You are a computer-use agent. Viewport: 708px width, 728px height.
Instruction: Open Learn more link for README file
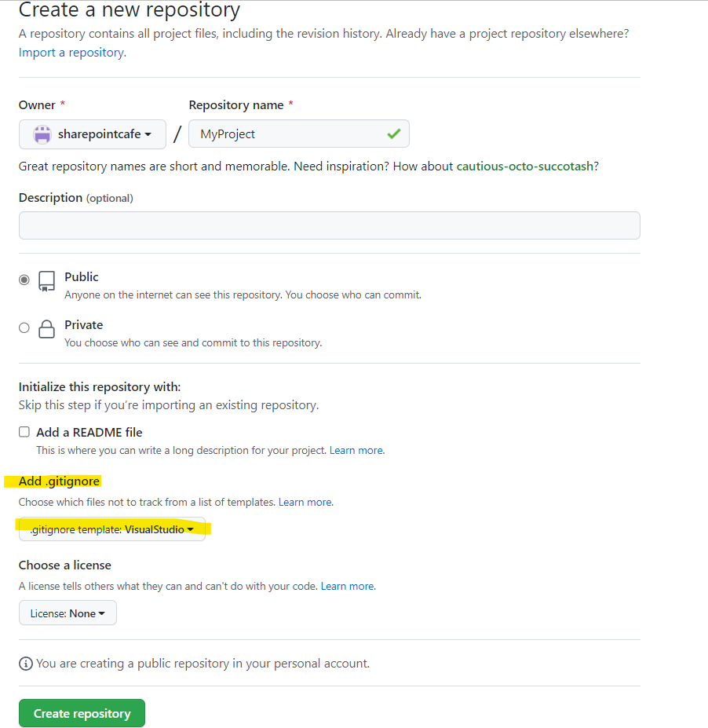tap(357, 450)
